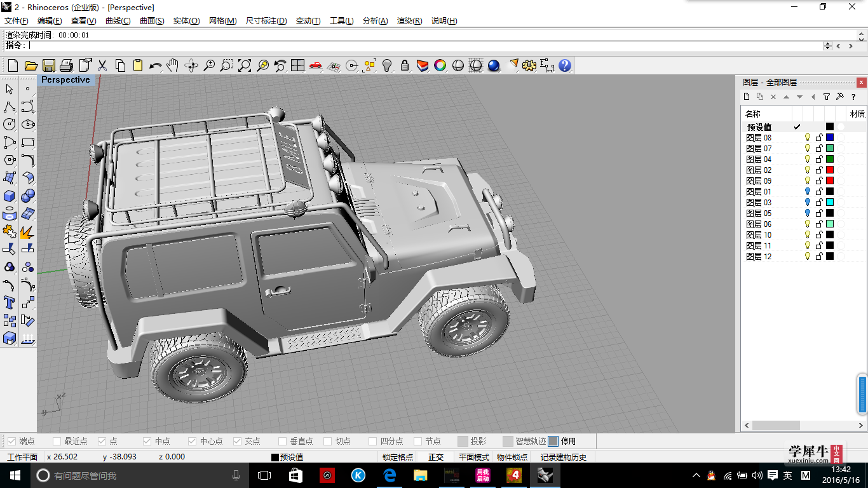Click the blue render sphere icon
This screenshot has height=488, width=868.
pyautogui.click(x=494, y=65)
